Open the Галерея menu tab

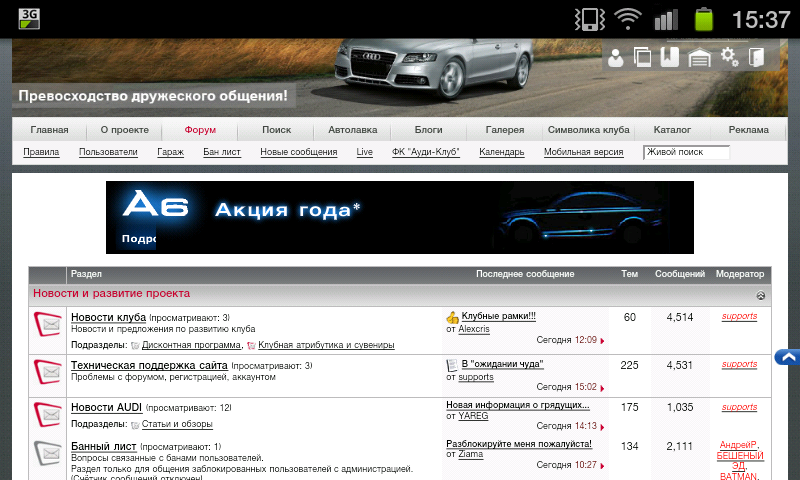pyautogui.click(x=505, y=130)
